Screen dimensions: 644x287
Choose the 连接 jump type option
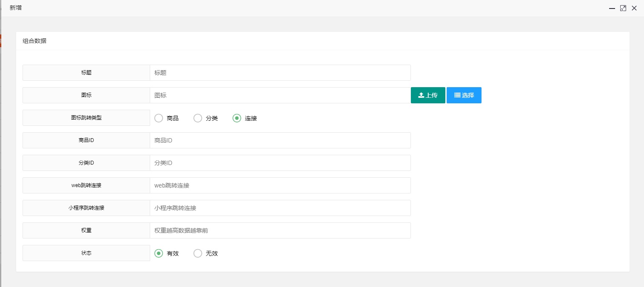point(237,118)
